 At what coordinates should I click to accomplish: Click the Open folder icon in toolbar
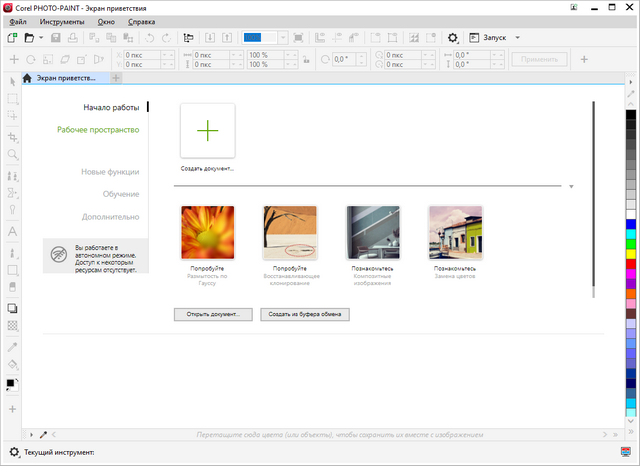point(29,38)
